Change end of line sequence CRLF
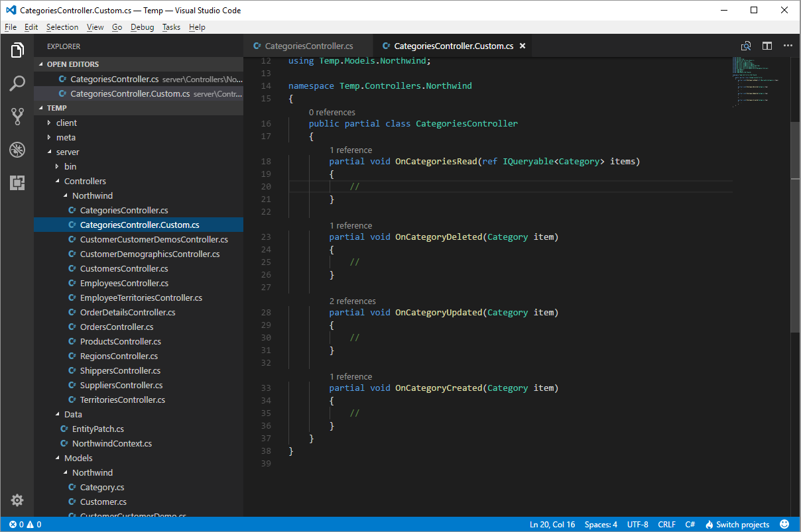This screenshot has height=532, width=801. pyautogui.click(x=666, y=524)
